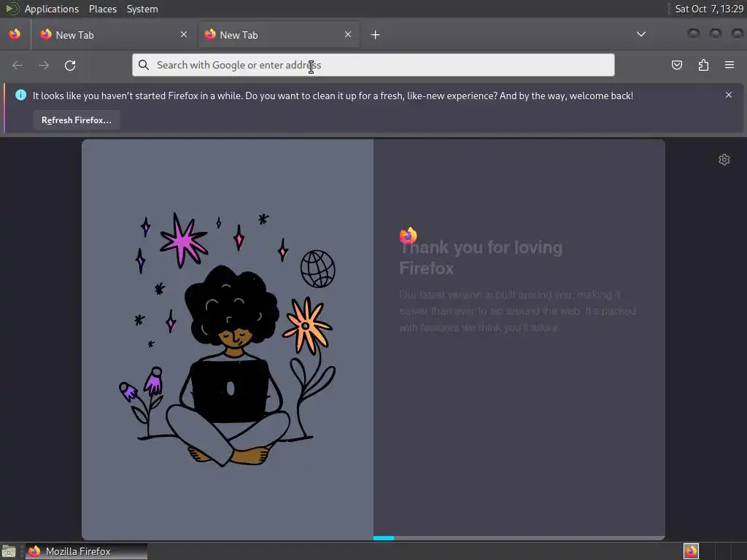Click the forward navigation arrow
Image resolution: width=747 pixels, height=560 pixels.
pyautogui.click(x=44, y=65)
